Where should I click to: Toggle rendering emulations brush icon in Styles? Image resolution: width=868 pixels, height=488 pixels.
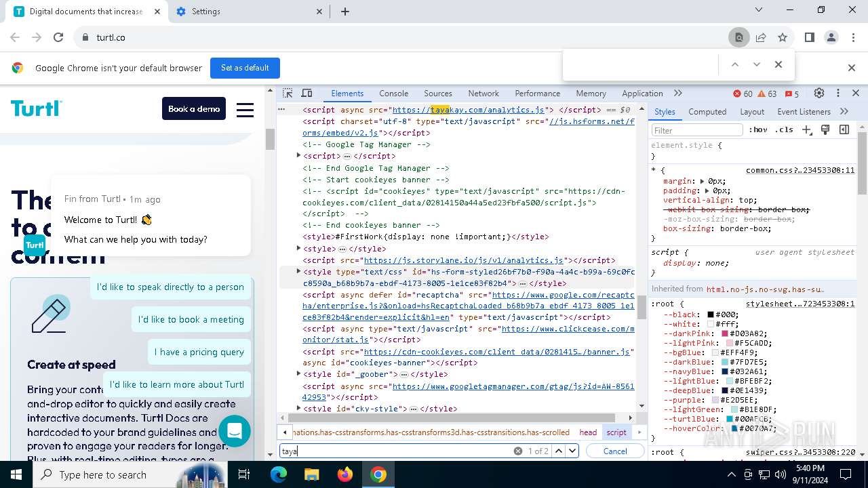pyautogui.click(x=825, y=129)
